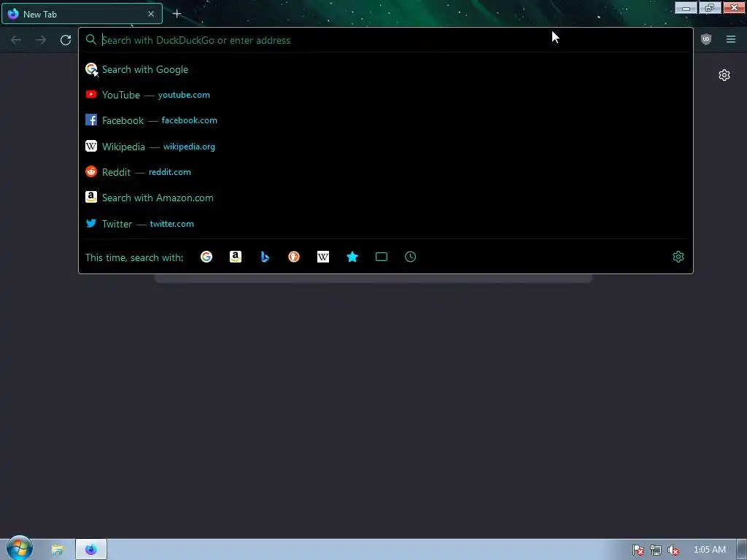Close the New Tab tab
The image size is (747, 560).
(x=151, y=14)
